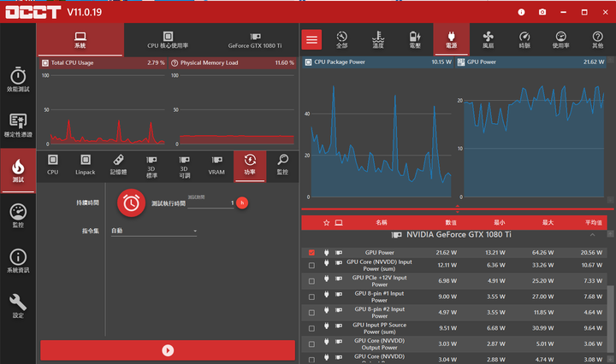616x364 pixels.
Task: Switch to the GeForce GTX 1080 Ti tab
Action: point(255,40)
